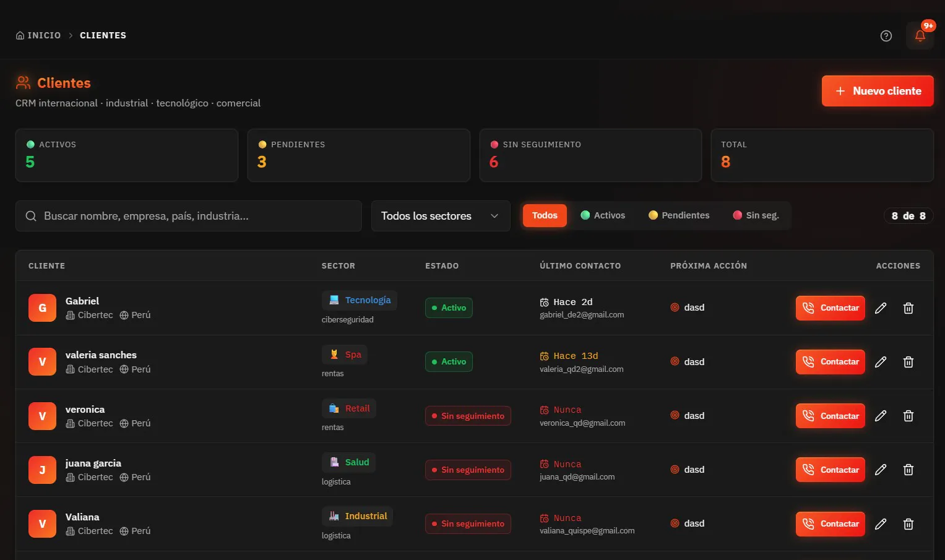Click the CLIENTE column header
945x560 pixels.
46,266
